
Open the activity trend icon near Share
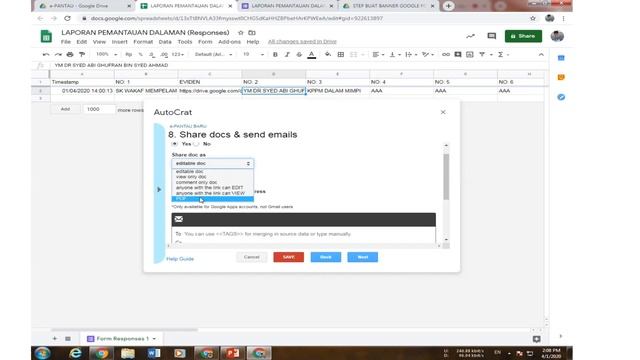pos(471,36)
